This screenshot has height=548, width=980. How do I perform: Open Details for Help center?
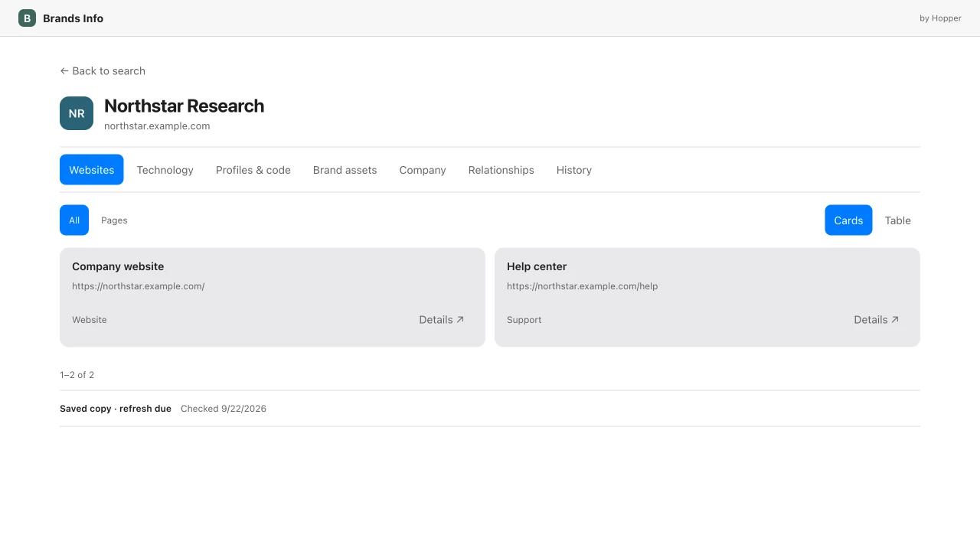point(877,320)
